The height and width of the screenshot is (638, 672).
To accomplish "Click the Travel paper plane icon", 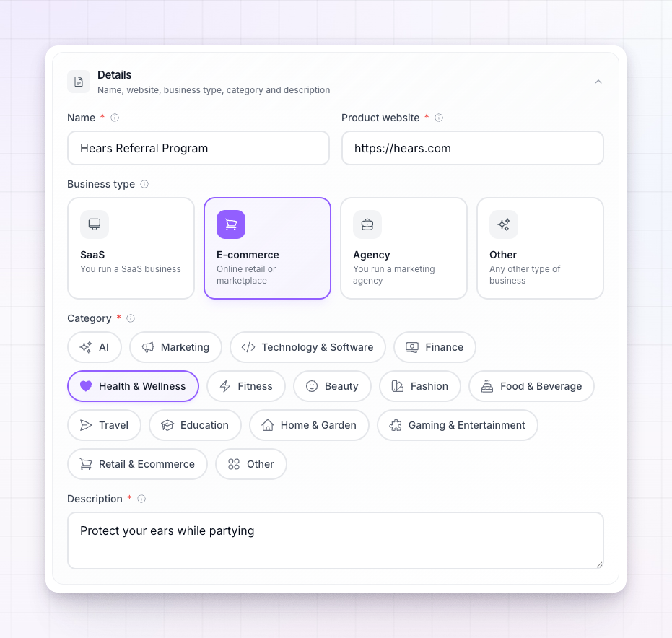I will (x=86, y=425).
